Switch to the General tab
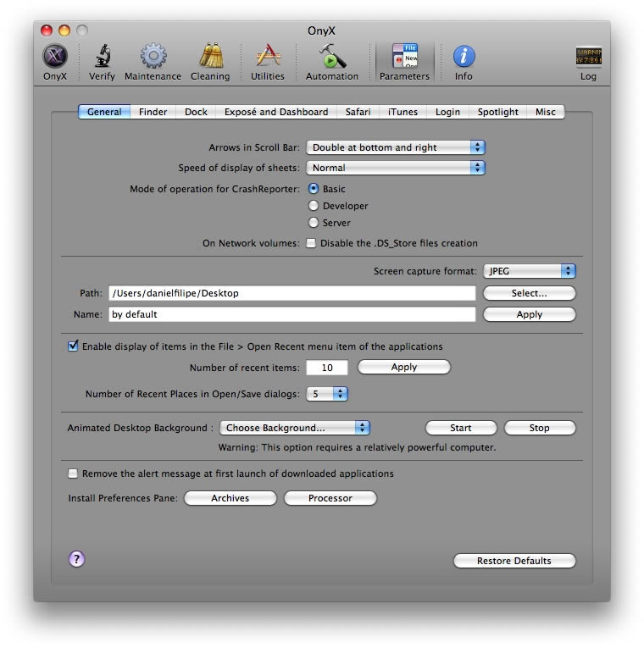The width and height of the screenshot is (644, 648). (104, 112)
